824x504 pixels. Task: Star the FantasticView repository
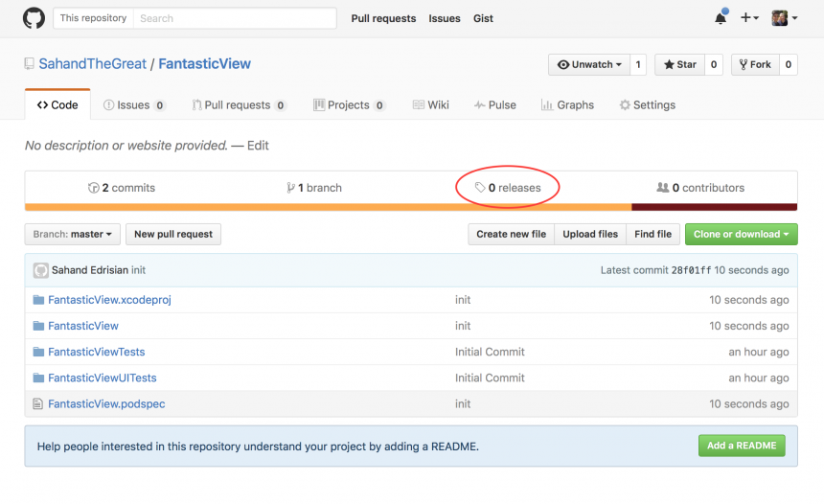tap(679, 64)
